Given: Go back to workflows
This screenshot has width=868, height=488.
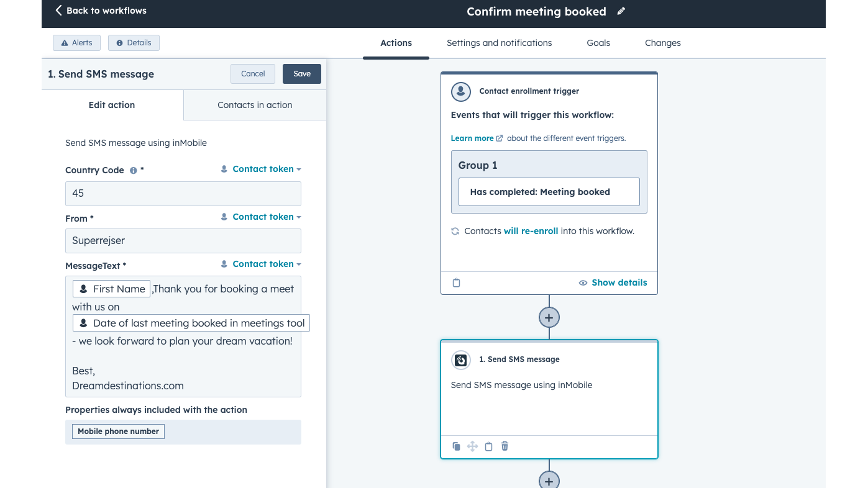Looking at the screenshot, I should pyautogui.click(x=101, y=11).
